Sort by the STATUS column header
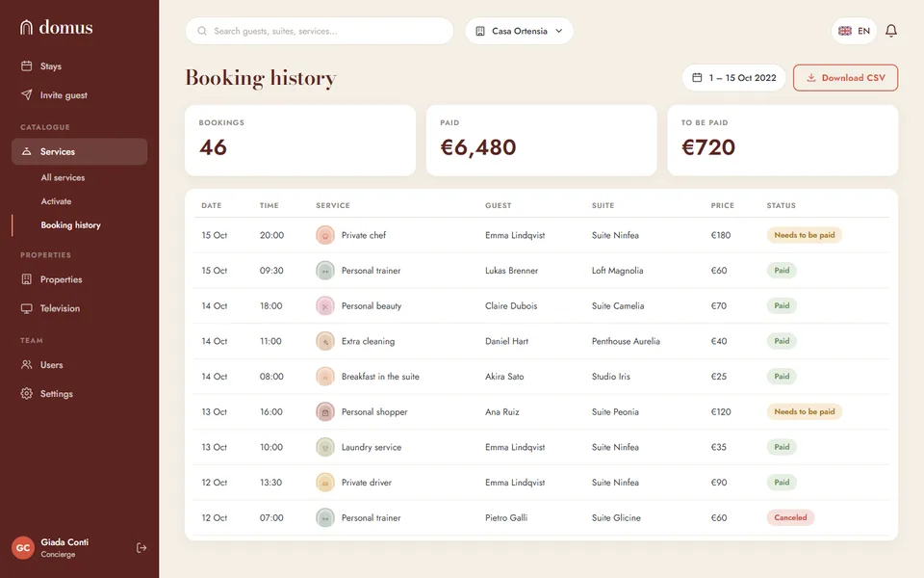The height and width of the screenshot is (578, 924). pos(782,205)
